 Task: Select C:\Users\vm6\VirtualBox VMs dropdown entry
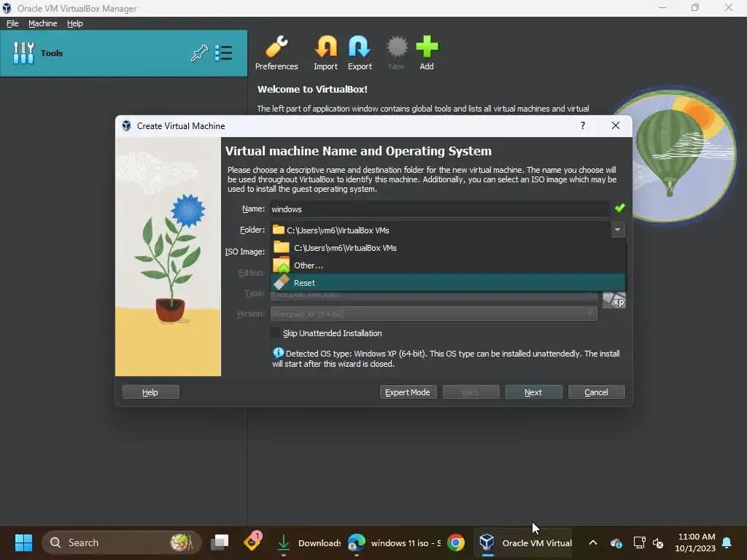(x=448, y=248)
